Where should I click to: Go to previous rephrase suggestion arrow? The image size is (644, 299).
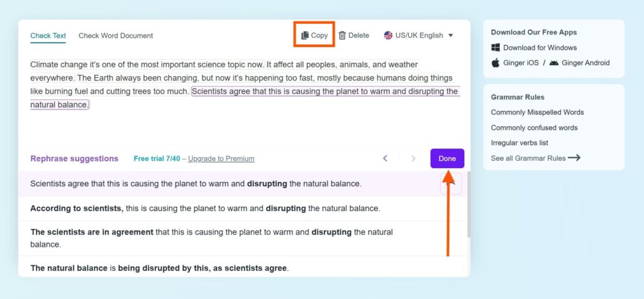386,159
